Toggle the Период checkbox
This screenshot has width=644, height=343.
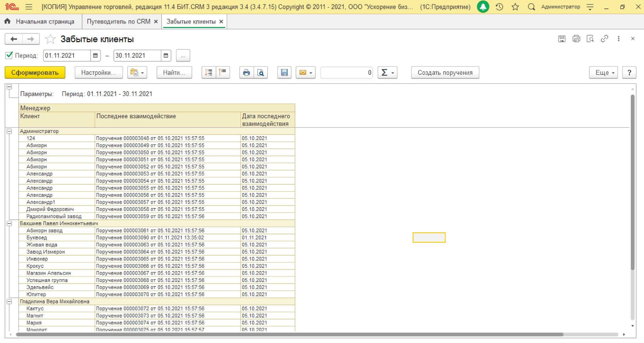tap(9, 55)
